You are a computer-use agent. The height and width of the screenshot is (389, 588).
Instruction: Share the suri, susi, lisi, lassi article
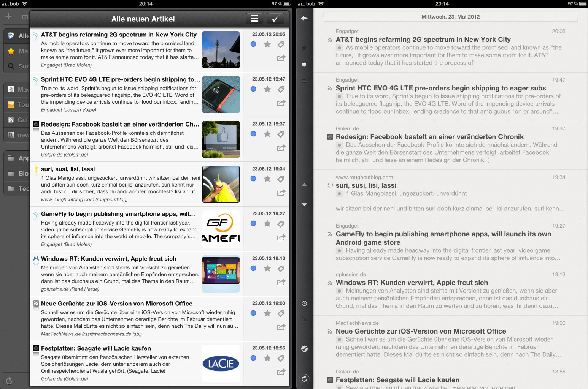281,193
